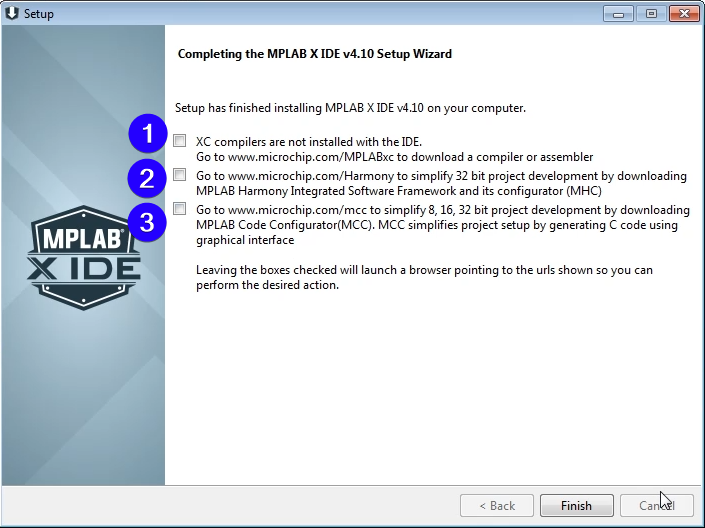
Task: Click 'Leaving the boxes checked will launch' note
Action: [x=424, y=270]
